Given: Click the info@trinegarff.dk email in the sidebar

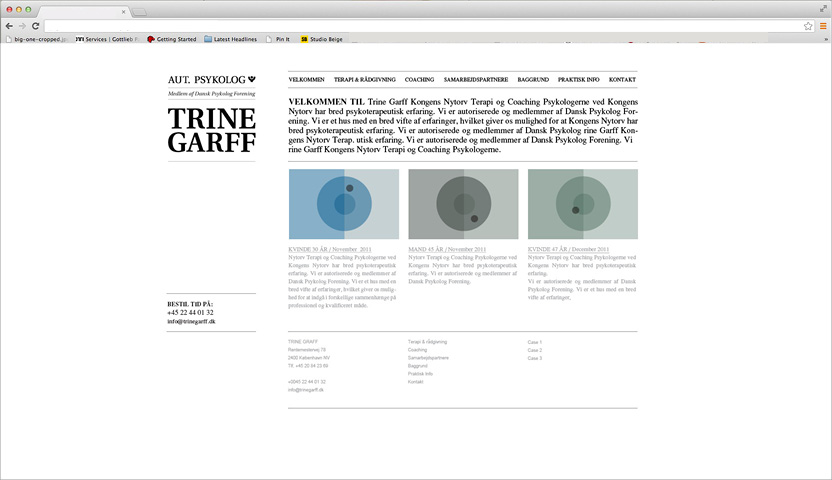Looking at the screenshot, I should pyautogui.click(x=192, y=321).
